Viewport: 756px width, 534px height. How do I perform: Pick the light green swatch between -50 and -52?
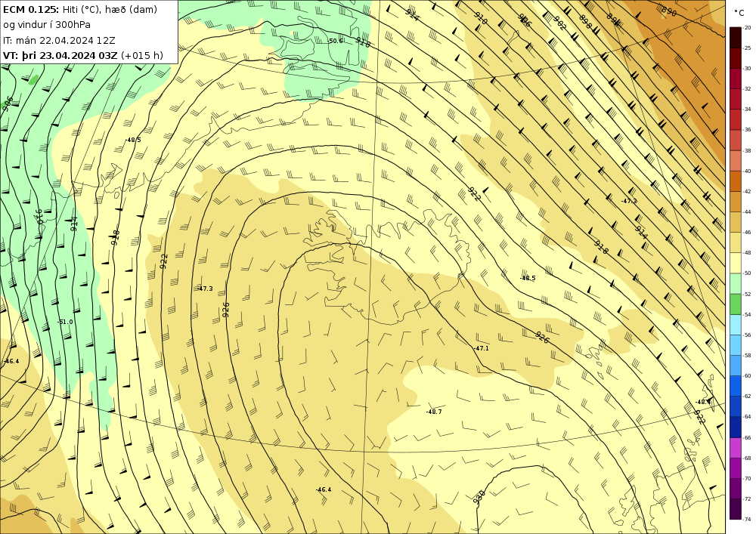[x=736, y=283]
